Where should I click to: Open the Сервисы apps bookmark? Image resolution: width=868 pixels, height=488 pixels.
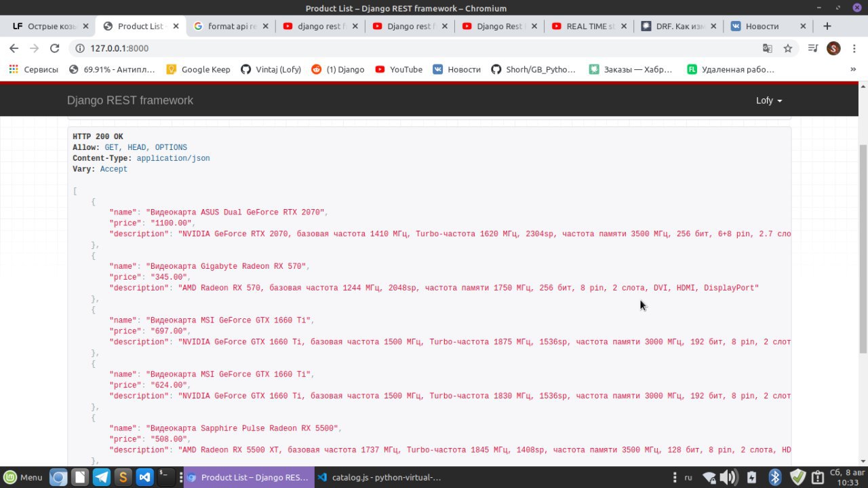tap(34, 69)
